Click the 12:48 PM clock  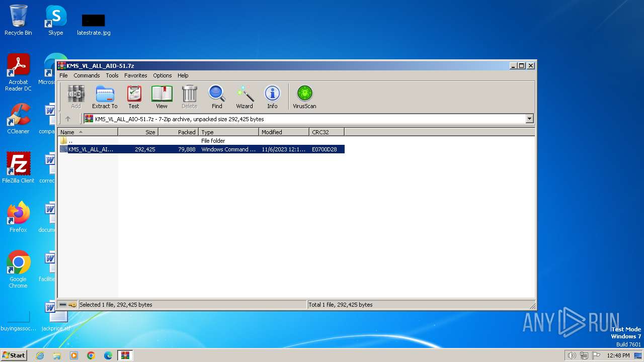coord(618,355)
